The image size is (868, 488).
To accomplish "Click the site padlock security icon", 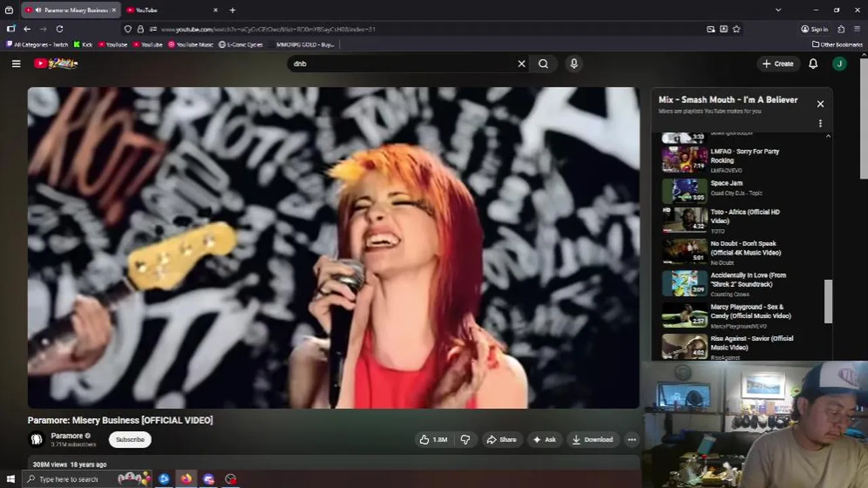I will pos(140,29).
